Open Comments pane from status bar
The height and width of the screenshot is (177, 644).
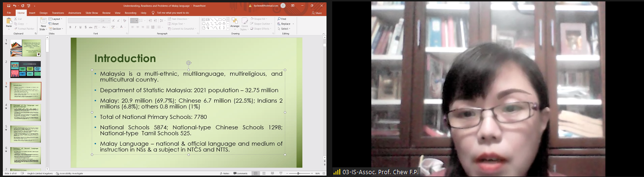(241, 173)
